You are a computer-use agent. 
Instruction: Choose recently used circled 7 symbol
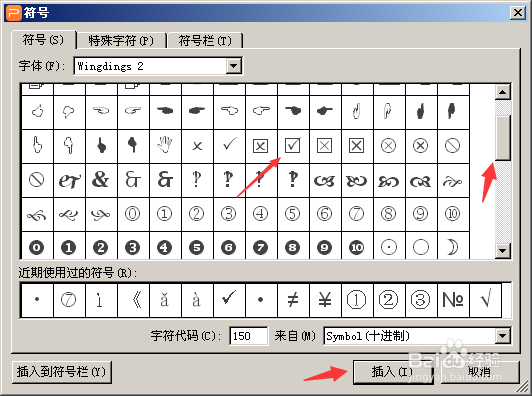[69, 300]
